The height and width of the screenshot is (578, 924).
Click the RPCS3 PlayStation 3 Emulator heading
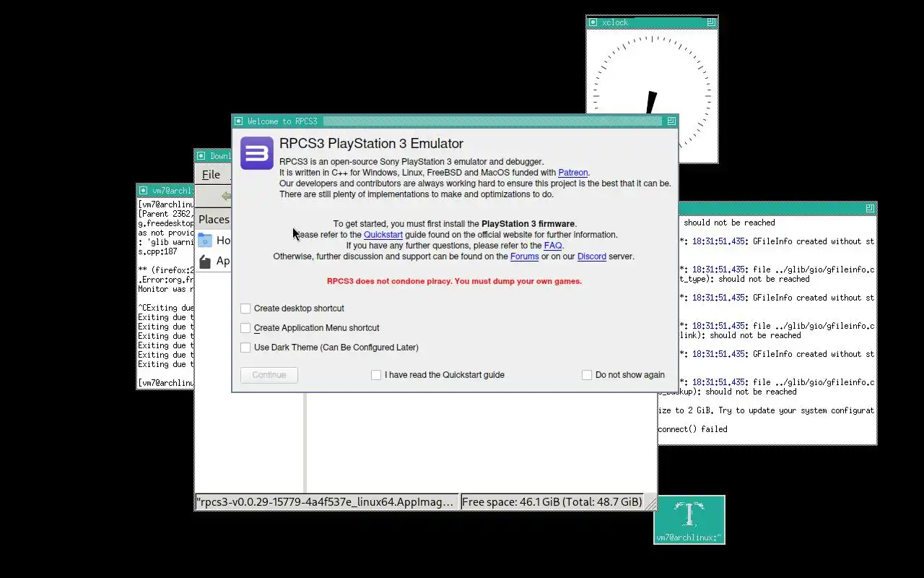point(371,144)
